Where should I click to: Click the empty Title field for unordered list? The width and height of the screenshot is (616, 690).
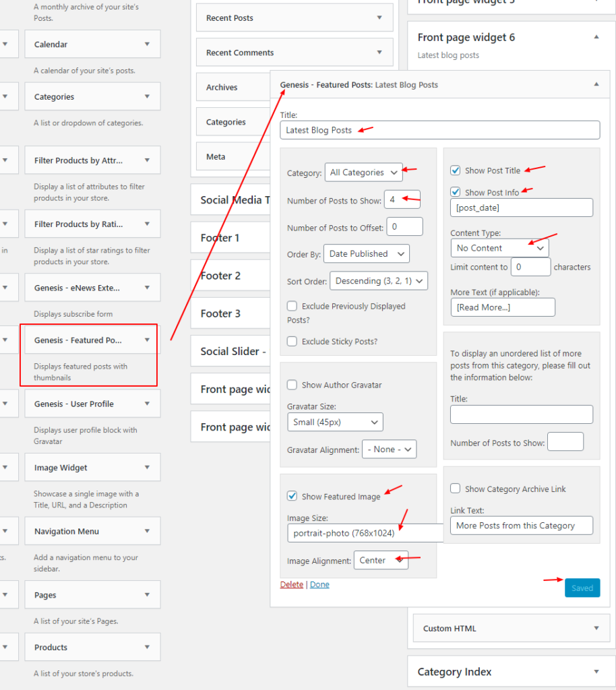522,414
